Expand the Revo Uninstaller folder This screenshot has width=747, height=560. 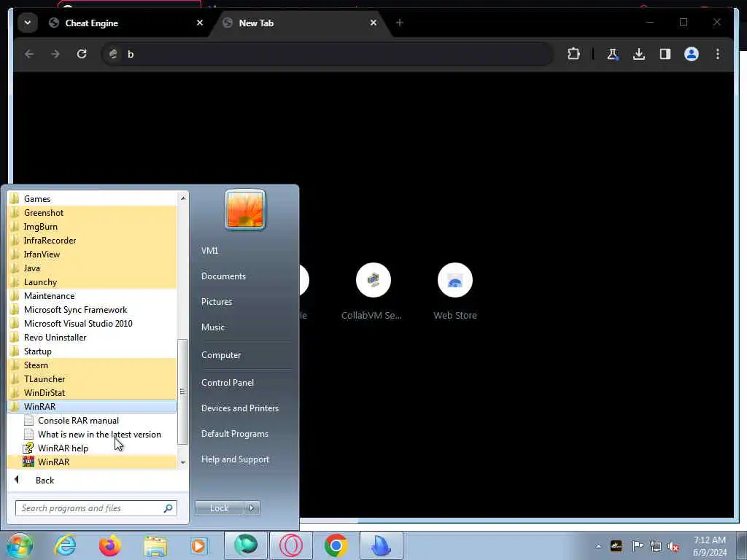91,337
